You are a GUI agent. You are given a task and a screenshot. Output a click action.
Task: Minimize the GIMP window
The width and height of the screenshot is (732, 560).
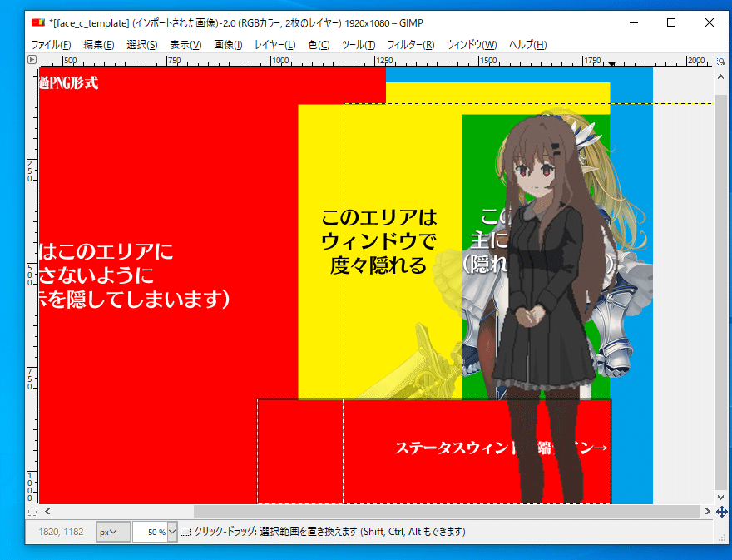click(634, 22)
